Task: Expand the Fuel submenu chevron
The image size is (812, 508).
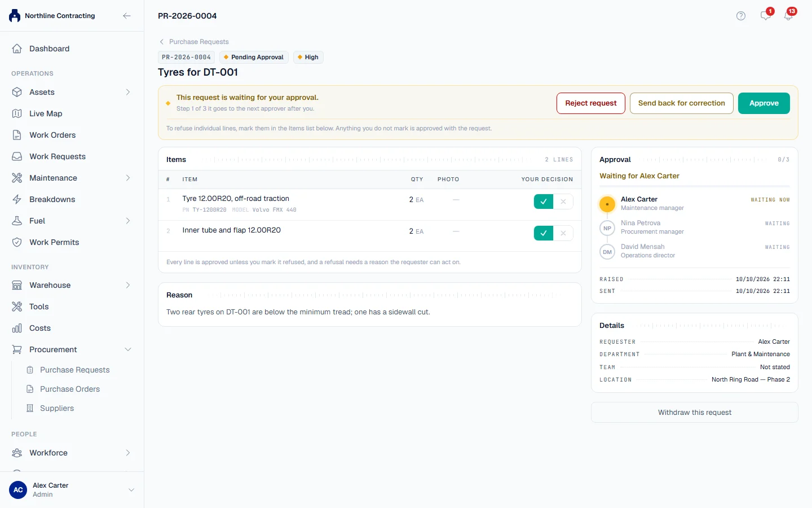Action: [x=128, y=221]
